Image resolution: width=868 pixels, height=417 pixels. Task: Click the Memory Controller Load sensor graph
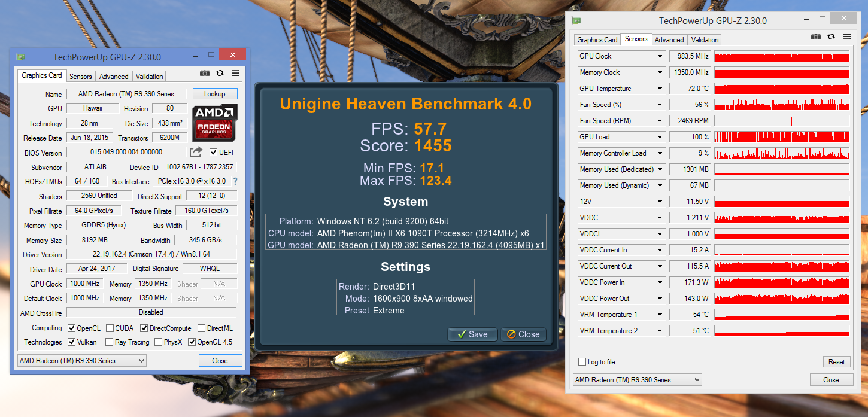(782, 153)
